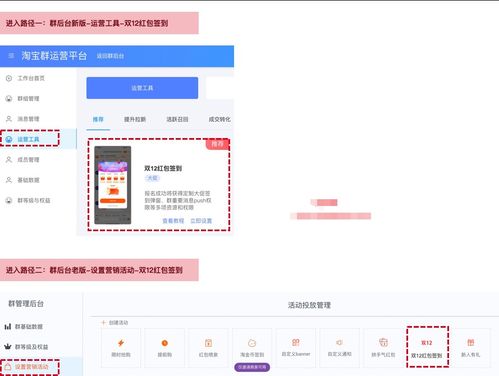
Task: Select the 限时抢购 lightning activity tile
Action: [121, 348]
